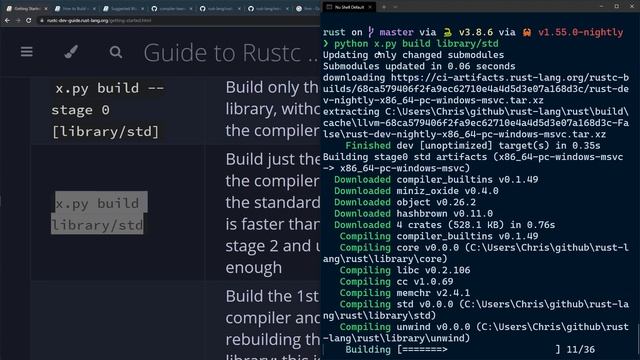This screenshot has height=360, width=640.
Task: Click 'Compiling compiler_builtins v0.1.49' line
Action: point(439,236)
